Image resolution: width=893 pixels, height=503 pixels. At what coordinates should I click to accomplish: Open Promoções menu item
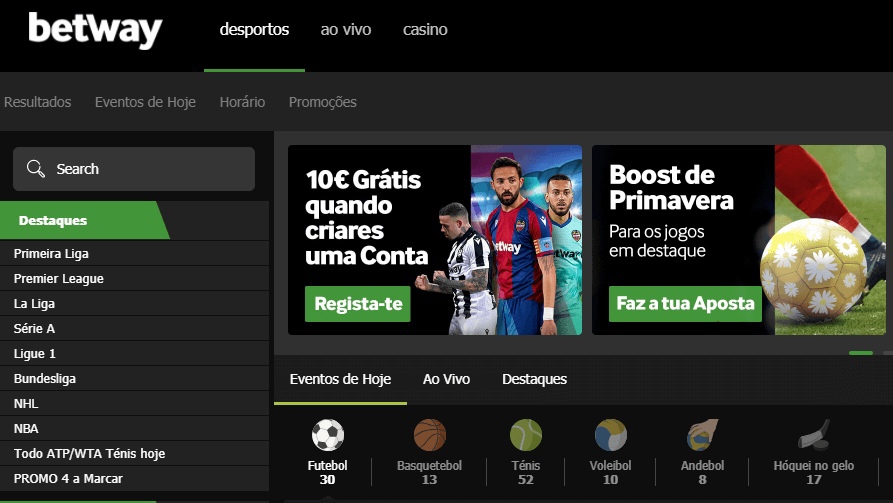(x=322, y=102)
